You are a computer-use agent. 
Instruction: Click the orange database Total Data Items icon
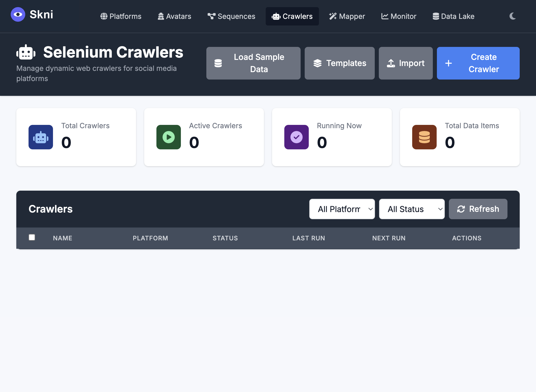point(424,137)
